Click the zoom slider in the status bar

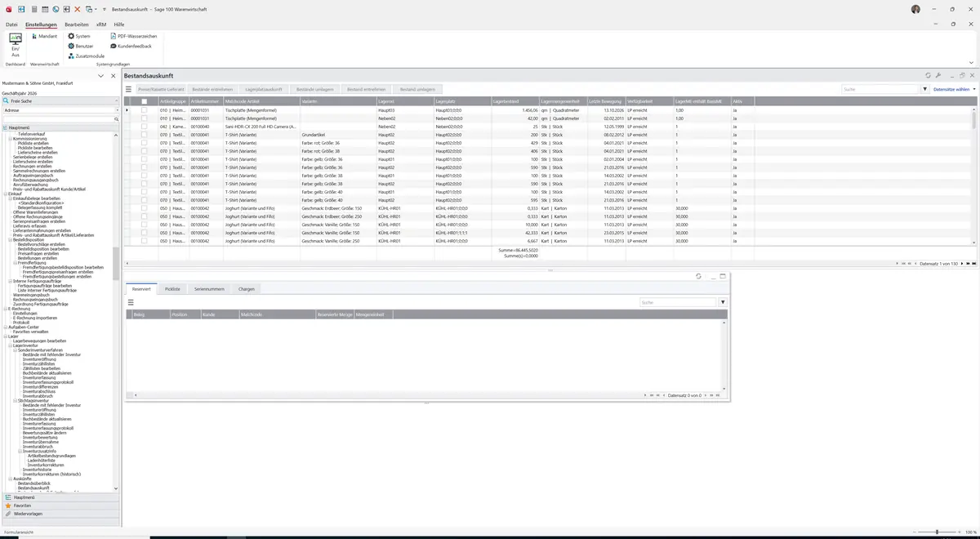click(936, 532)
